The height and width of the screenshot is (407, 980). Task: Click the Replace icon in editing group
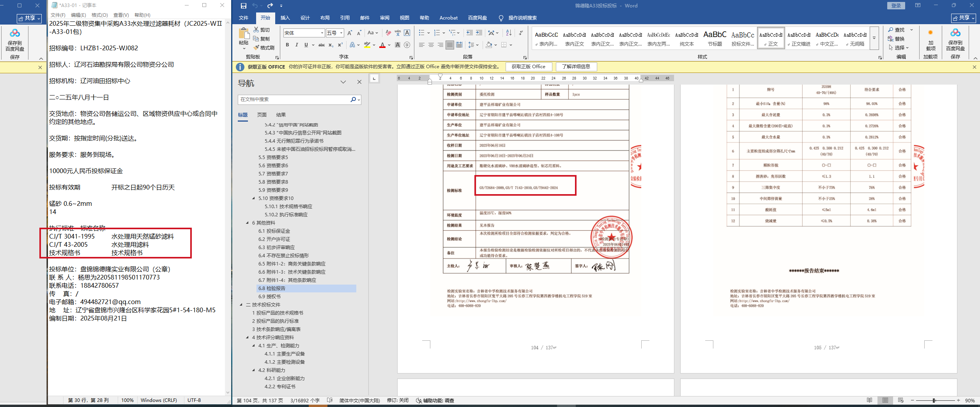897,39
